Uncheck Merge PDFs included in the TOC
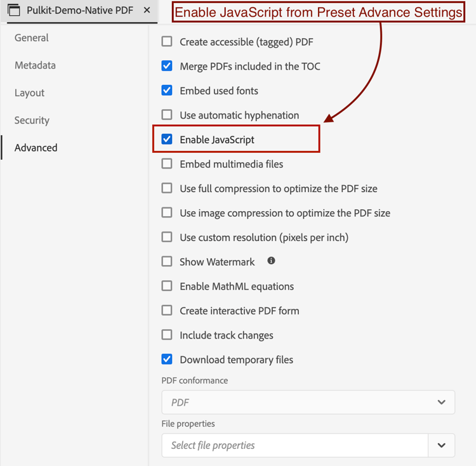The image size is (476, 466). (x=167, y=66)
